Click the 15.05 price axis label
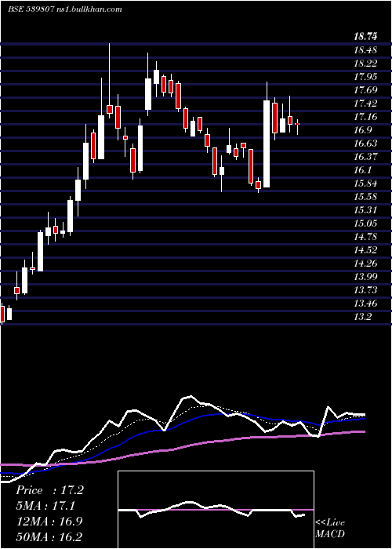 (365, 223)
